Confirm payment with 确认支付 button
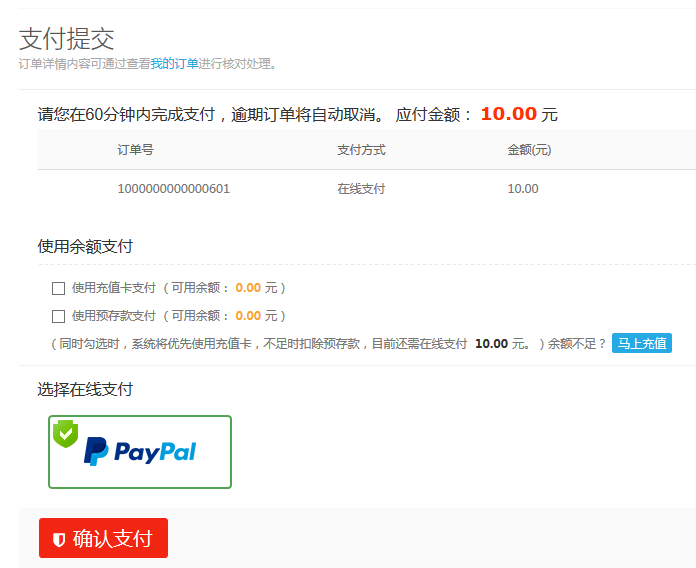696x568 pixels. tap(103, 538)
